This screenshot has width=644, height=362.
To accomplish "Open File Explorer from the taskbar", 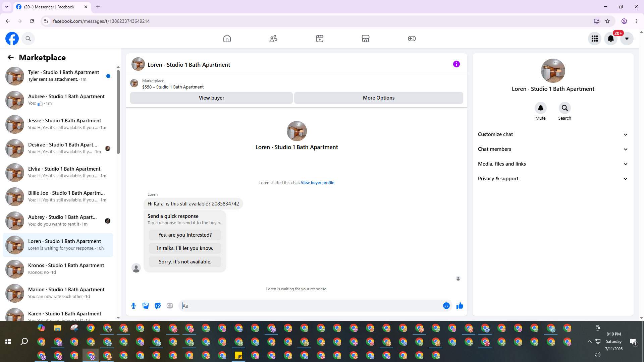I will 58,328.
